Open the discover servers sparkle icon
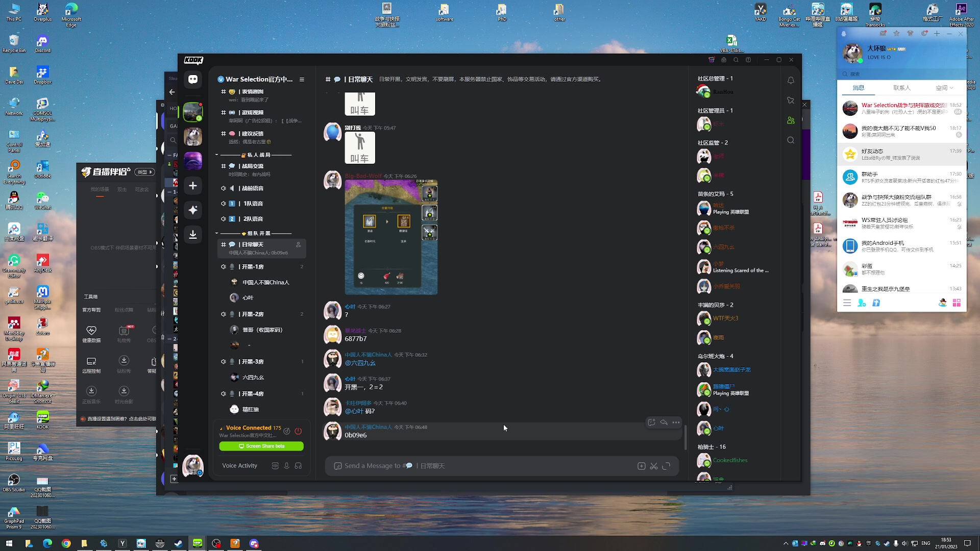The height and width of the screenshot is (551, 980). [193, 210]
